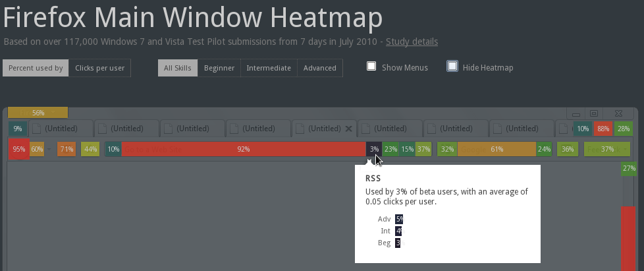The image size is (644, 271).
Task: Click the 10% cell in the tab strip
Action: (x=583, y=129)
